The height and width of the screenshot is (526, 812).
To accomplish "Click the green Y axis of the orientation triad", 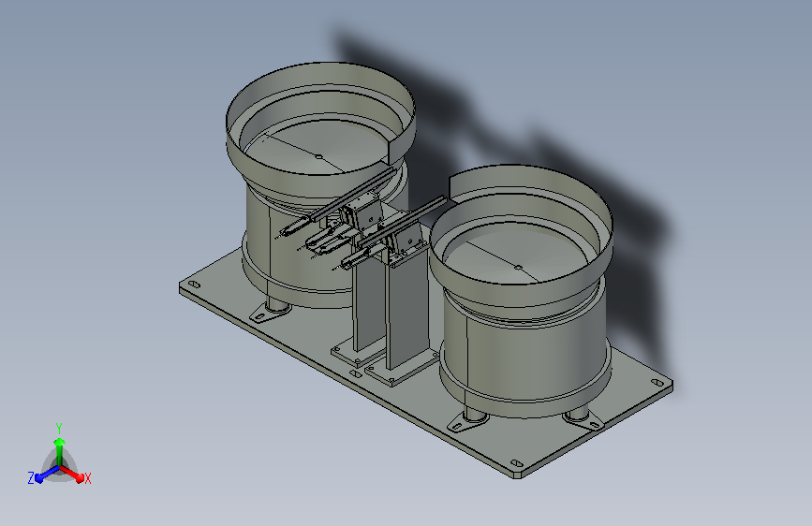I will click(59, 451).
